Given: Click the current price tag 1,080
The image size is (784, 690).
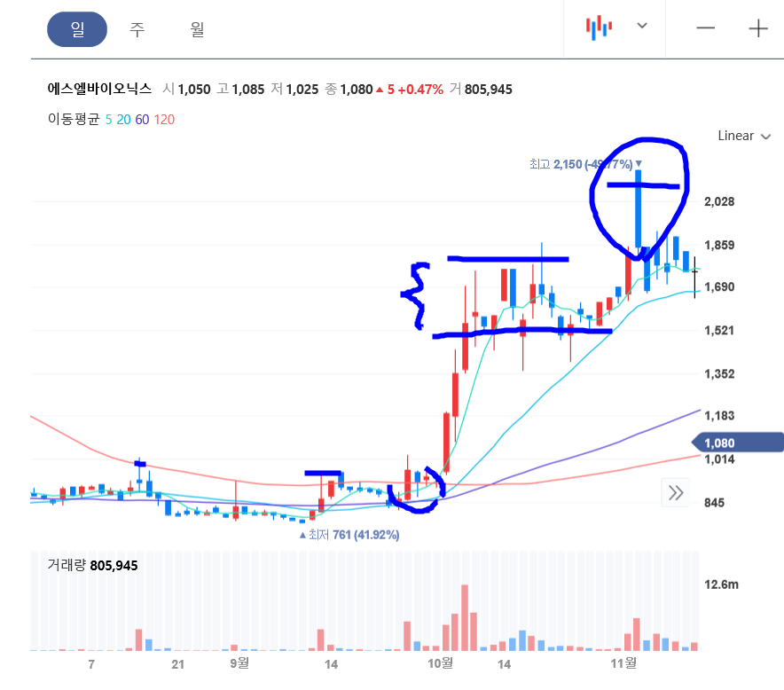Looking at the screenshot, I should point(738,443).
